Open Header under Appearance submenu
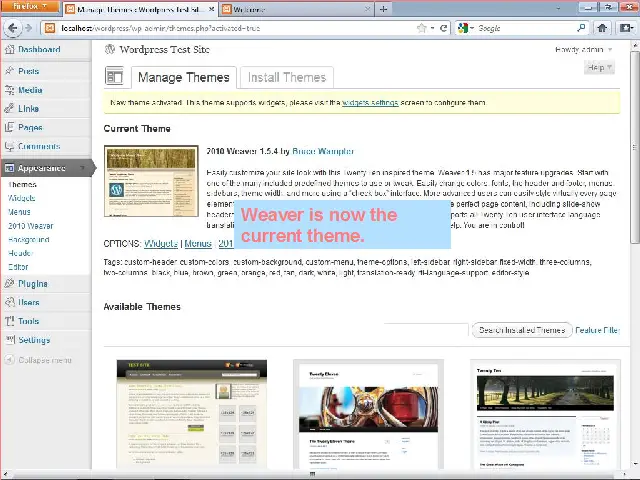 click(x=20, y=253)
